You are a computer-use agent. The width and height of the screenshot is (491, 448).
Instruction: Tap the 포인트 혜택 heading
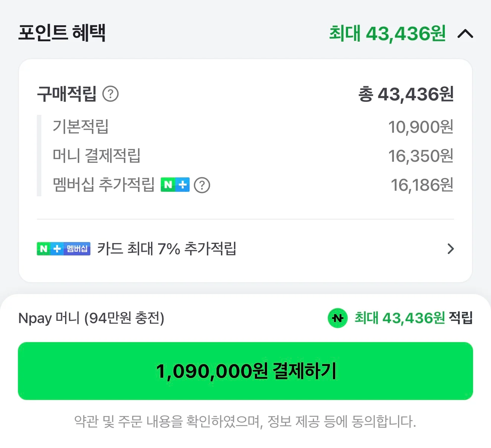pyautogui.click(x=62, y=33)
